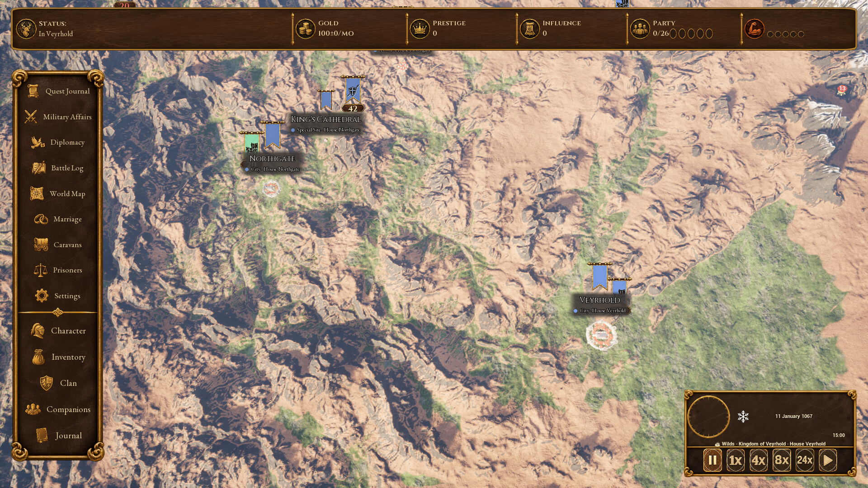868x488 pixels.
Task: Open Military Affairs from the sidebar
Action: click(58, 117)
